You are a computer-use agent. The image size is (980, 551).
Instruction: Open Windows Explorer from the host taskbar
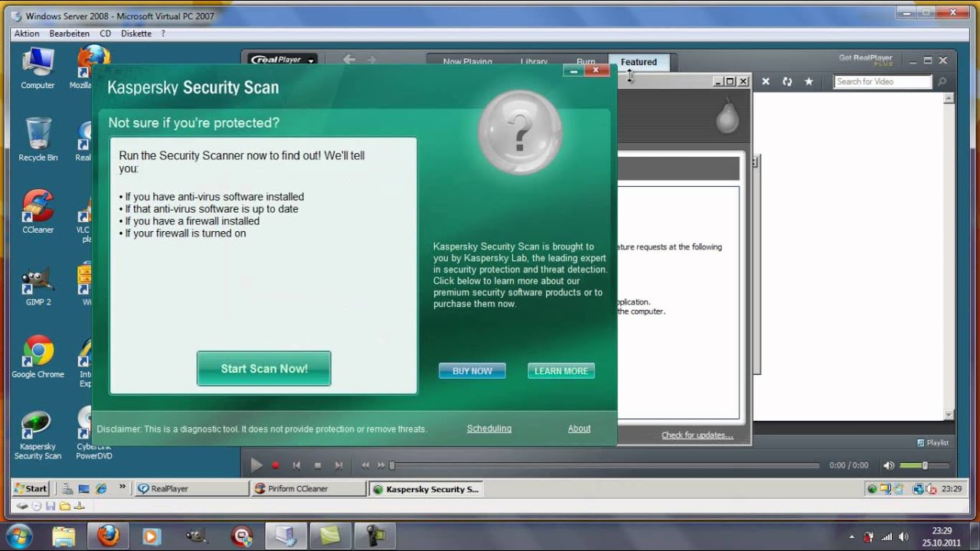pos(64,536)
